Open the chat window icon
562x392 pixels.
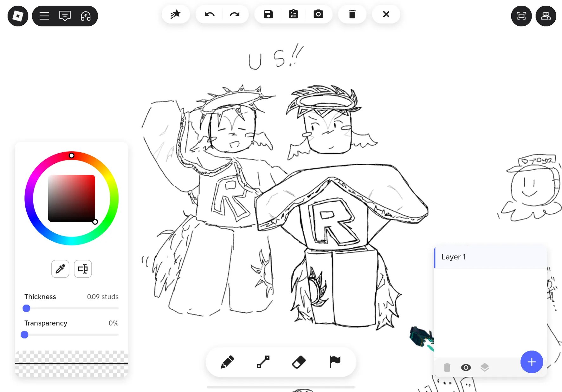(65, 16)
